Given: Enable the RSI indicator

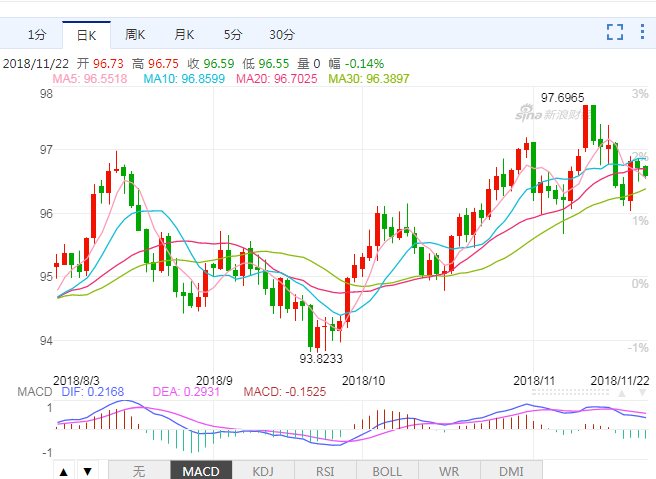Looking at the screenshot, I should (326, 471).
